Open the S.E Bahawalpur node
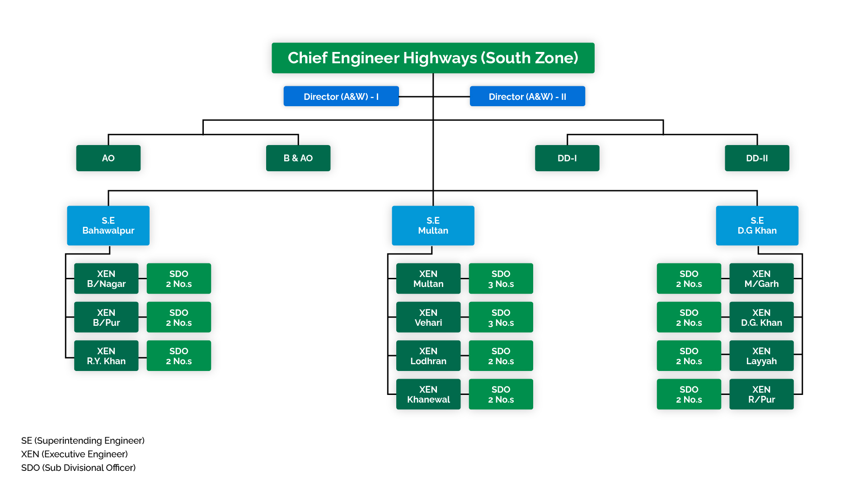 108,225
